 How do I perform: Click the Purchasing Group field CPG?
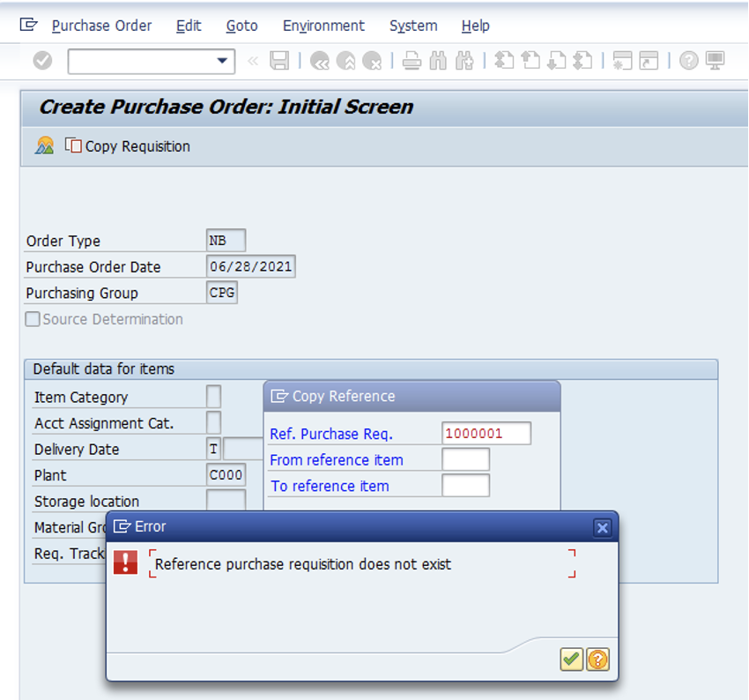222,293
